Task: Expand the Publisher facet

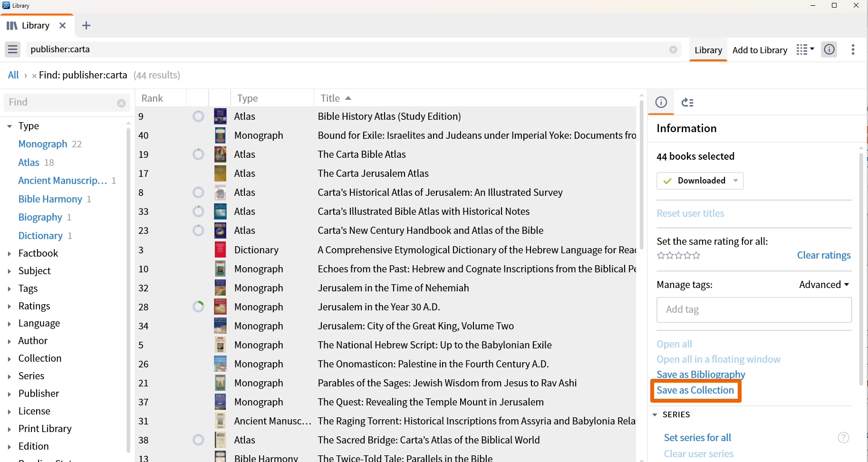Action: tap(10, 394)
